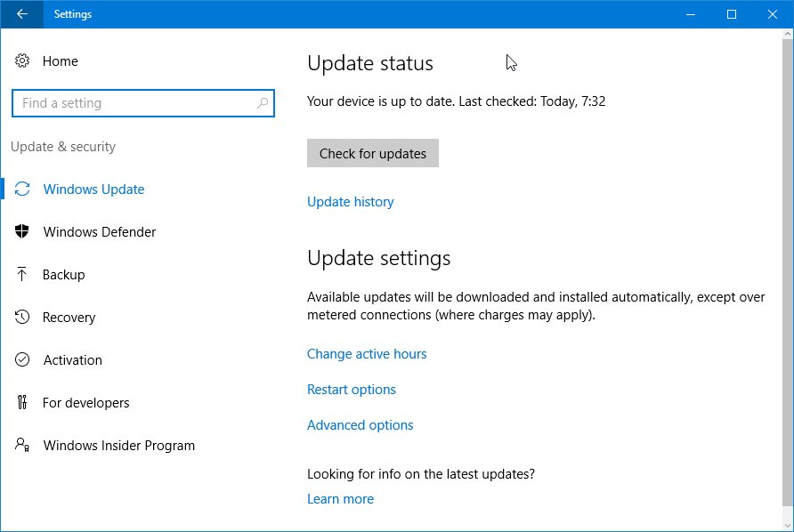Close the Settings window
Image resolution: width=794 pixels, height=532 pixels.
(773, 14)
